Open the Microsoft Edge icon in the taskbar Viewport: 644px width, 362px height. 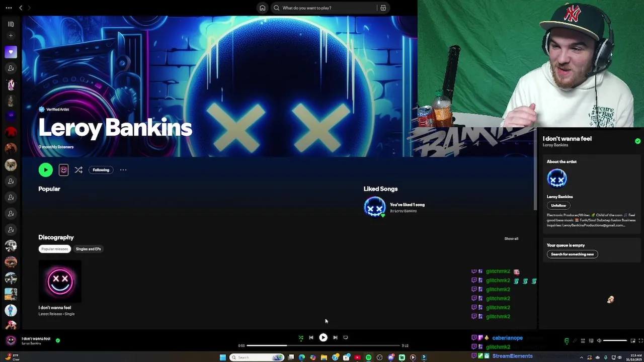(x=302, y=357)
